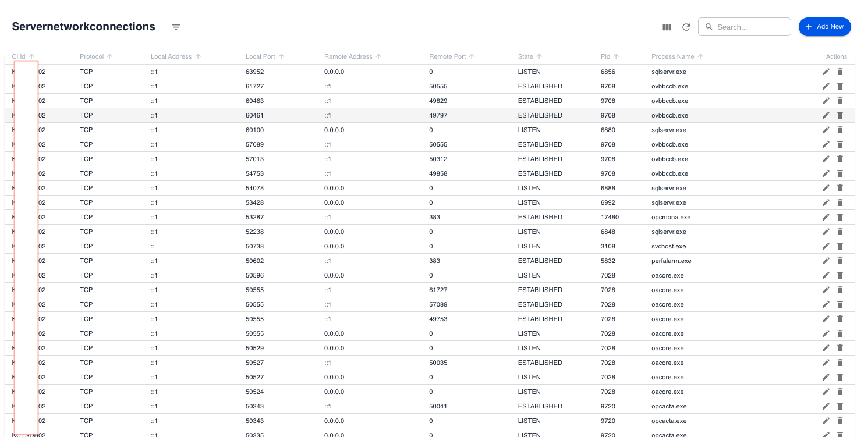The image size is (868, 437).
Task: Sort by Process Name column header
Action: click(x=672, y=56)
